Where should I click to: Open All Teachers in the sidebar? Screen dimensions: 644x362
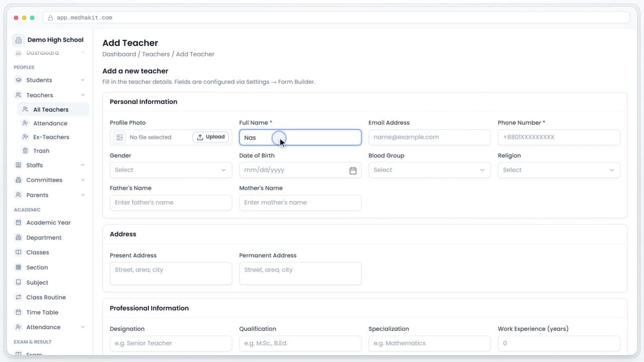53,110
